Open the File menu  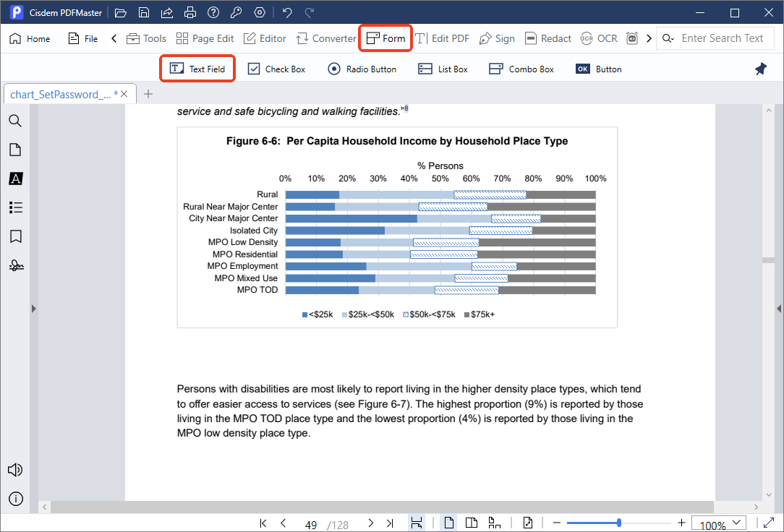83,38
